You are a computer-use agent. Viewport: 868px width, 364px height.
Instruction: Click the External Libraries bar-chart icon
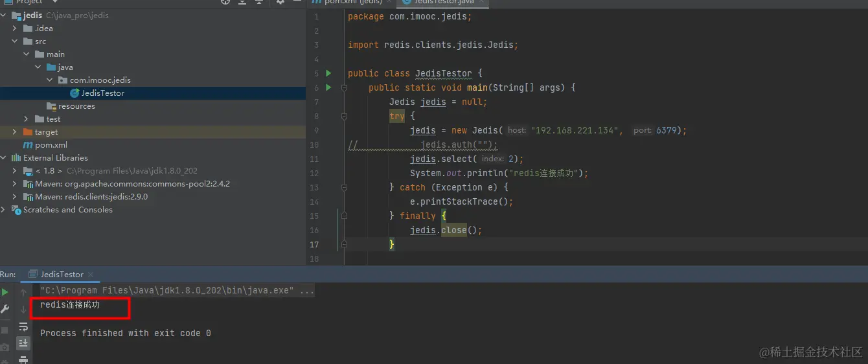(16, 158)
